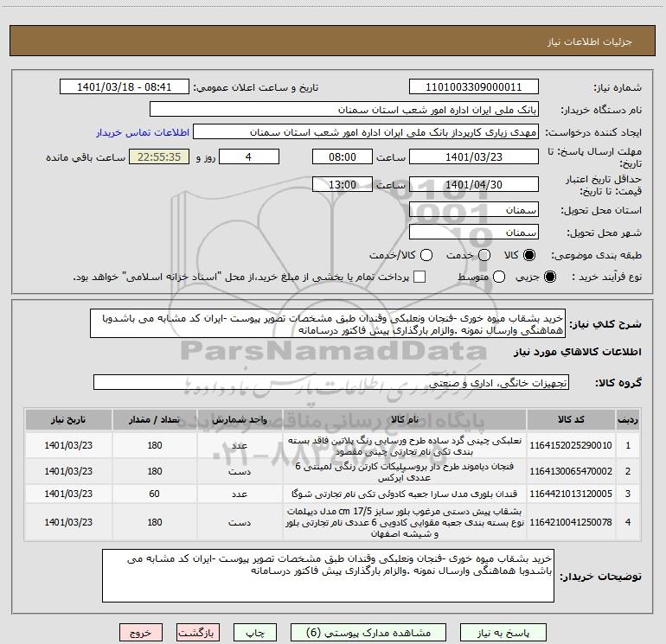This screenshot has height=644, width=666.
Task: Click quantity 60 in the قندان row
Action: coord(155,494)
